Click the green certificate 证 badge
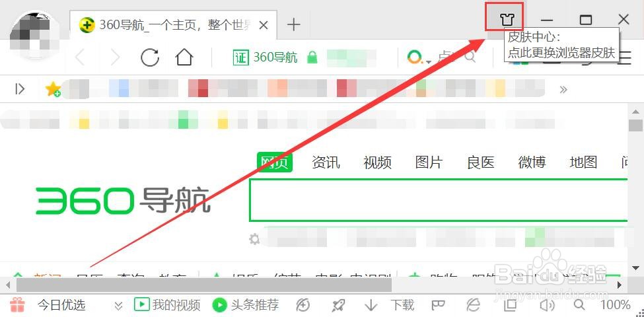This screenshot has width=644, height=317. tap(240, 57)
